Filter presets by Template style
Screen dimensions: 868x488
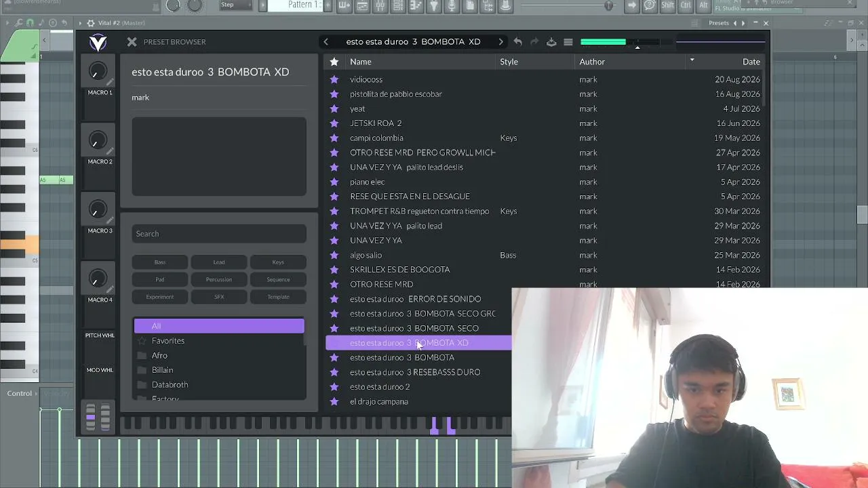click(278, 297)
